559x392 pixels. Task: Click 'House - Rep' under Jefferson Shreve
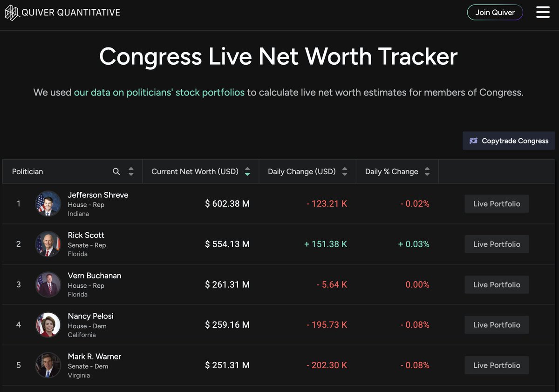[86, 205]
